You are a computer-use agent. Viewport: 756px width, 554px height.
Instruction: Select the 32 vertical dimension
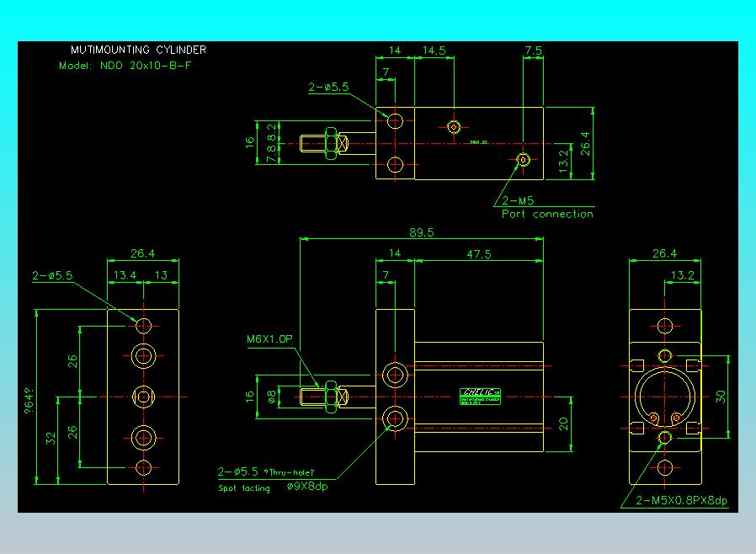[x=51, y=439]
